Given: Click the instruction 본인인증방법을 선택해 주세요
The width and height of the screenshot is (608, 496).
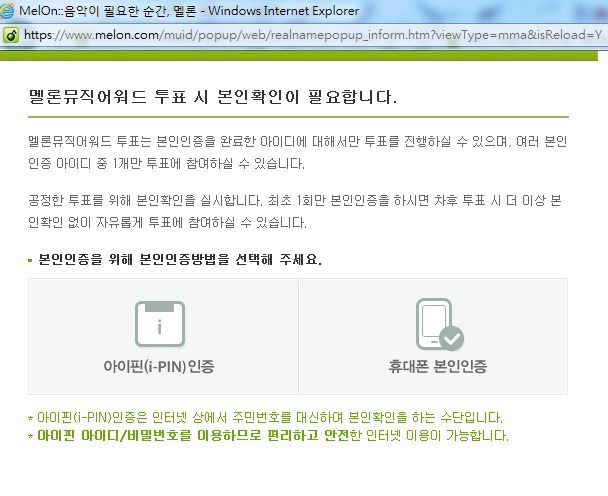Looking at the screenshot, I should (180, 259).
